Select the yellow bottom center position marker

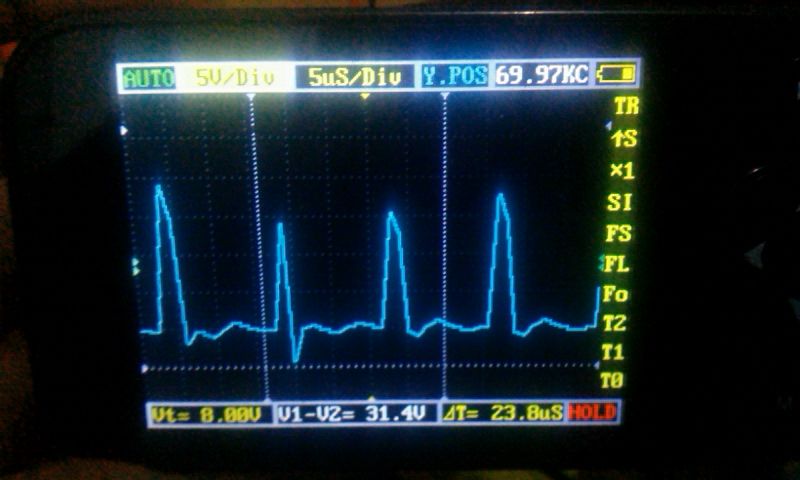pyautogui.click(x=372, y=398)
